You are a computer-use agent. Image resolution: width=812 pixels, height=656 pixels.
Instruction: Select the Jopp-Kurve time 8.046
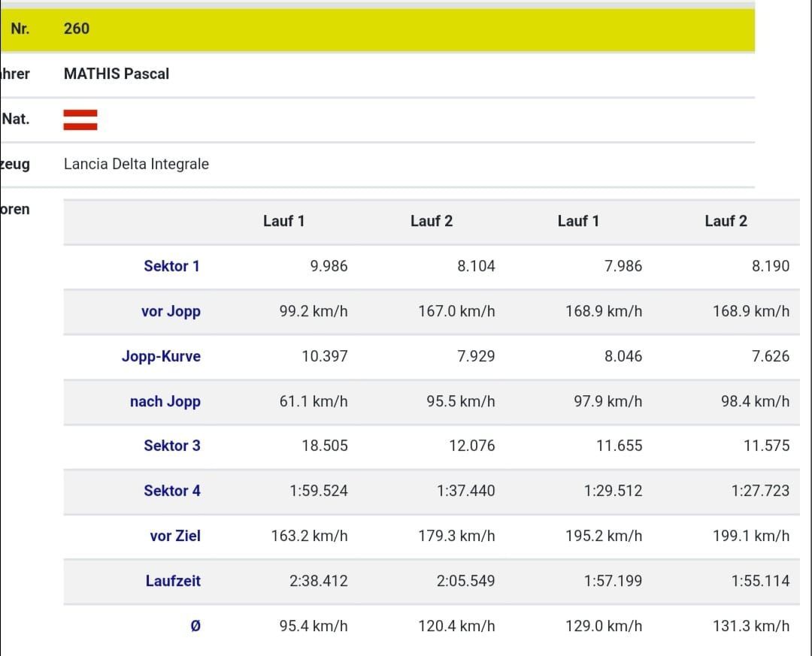click(x=623, y=356)
